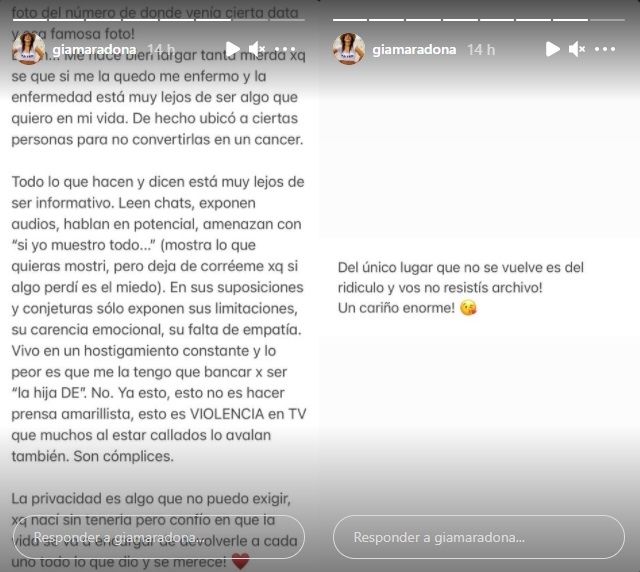
Task: Click the kiss emoji in right story
Action: 468,308
